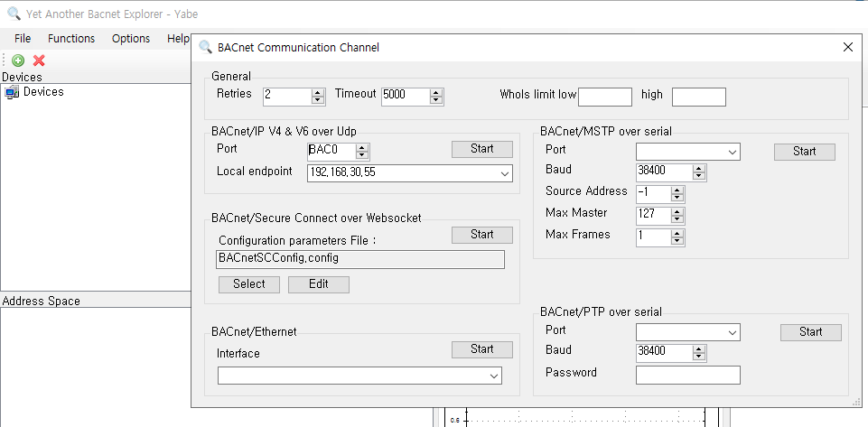Click the WhoIs limit low field
The height and width of the screenshot is (427, 868).
[604, 97]
